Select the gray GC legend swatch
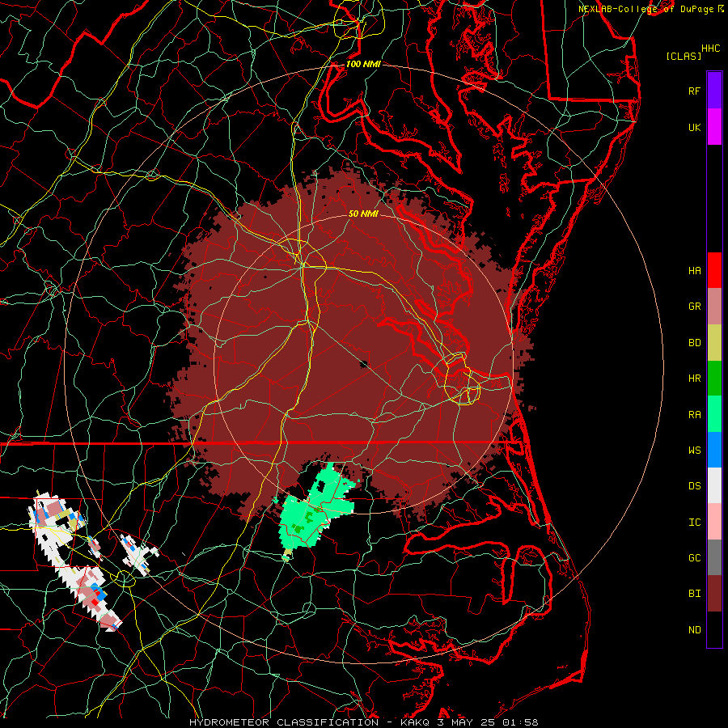This screenshot has width=728, height=728. pos(714,557)
